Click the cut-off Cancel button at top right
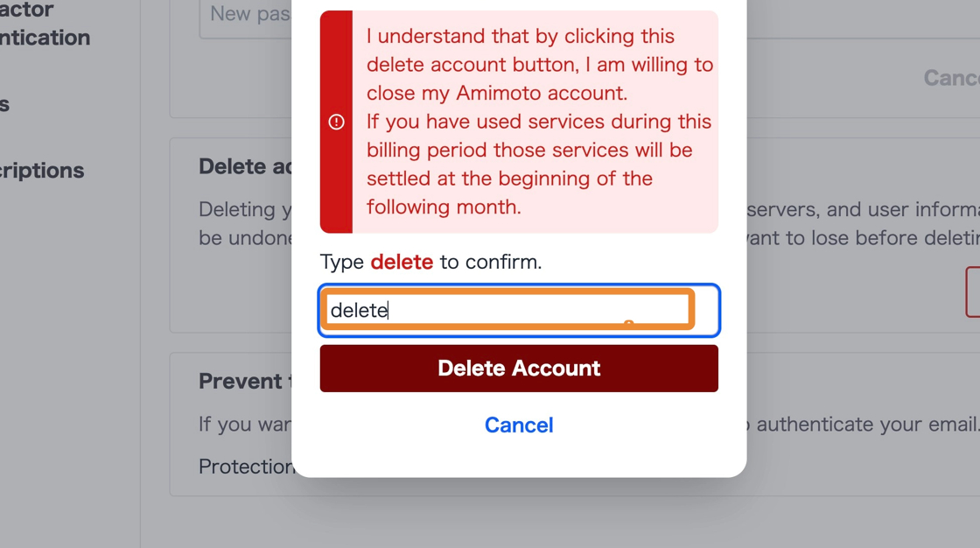Viewport: 980px width, 548px height. click(x=952, y=78)
